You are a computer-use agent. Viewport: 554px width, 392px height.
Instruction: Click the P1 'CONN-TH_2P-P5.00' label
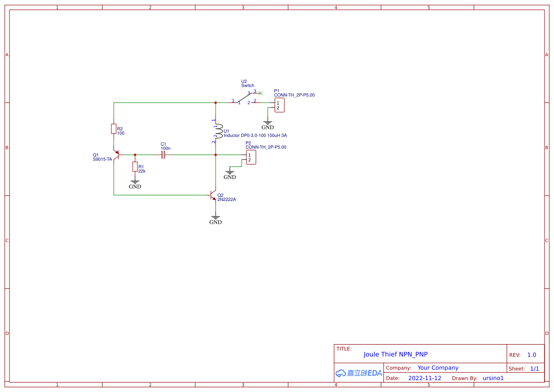[x=294, y=95]
